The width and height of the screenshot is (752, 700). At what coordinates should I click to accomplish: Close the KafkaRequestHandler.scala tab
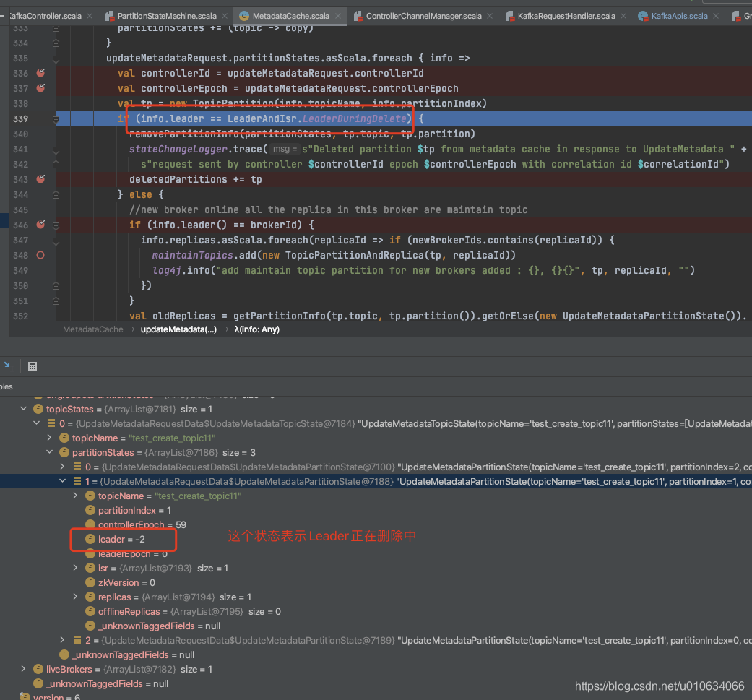click(623, 16)
